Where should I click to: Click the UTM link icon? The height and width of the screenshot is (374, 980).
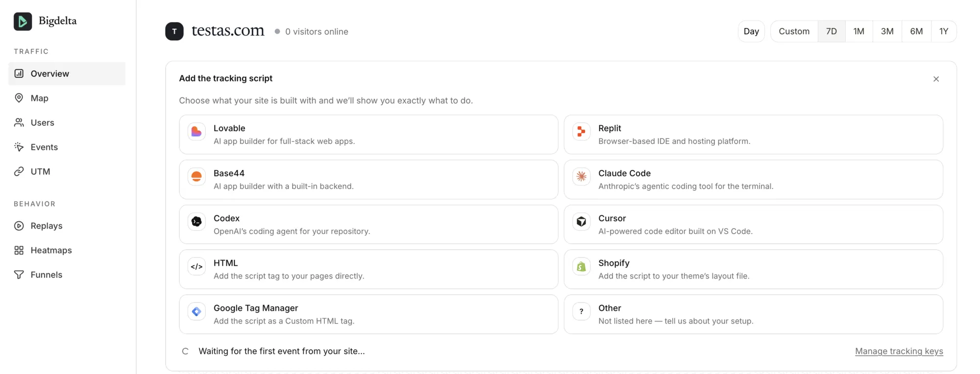[x=19, y=171]
